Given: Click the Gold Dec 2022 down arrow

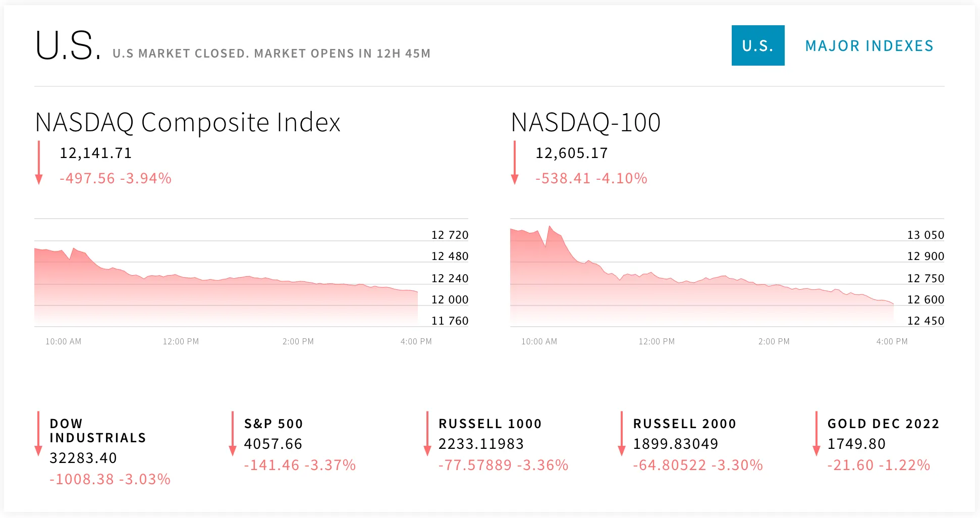Looking at the screenshot, I should point(816,434).
